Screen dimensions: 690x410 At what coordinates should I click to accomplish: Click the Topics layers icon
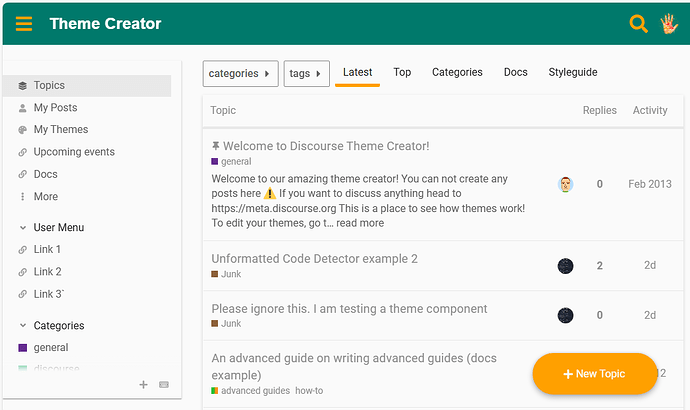[22, 86]
